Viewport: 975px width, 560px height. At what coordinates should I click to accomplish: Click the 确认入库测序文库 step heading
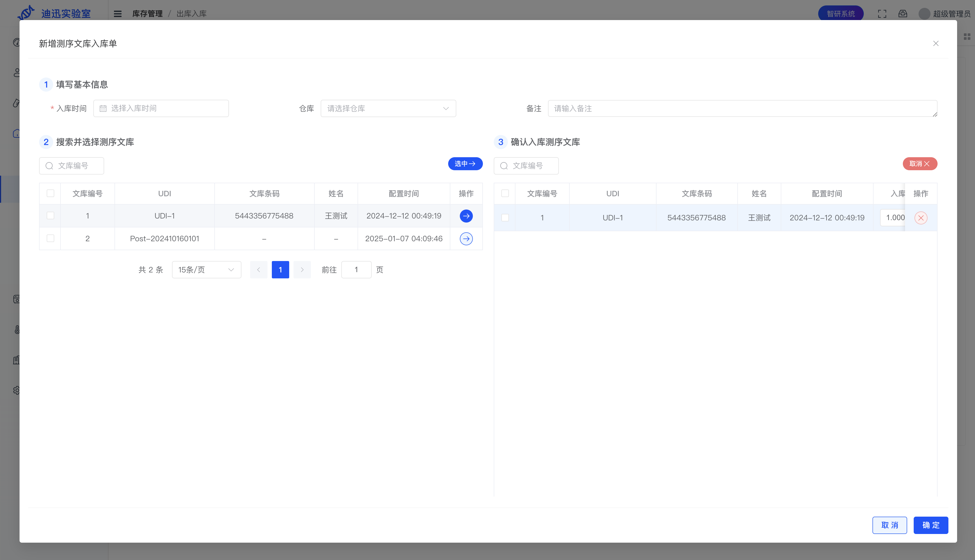[x=545, y=142]
